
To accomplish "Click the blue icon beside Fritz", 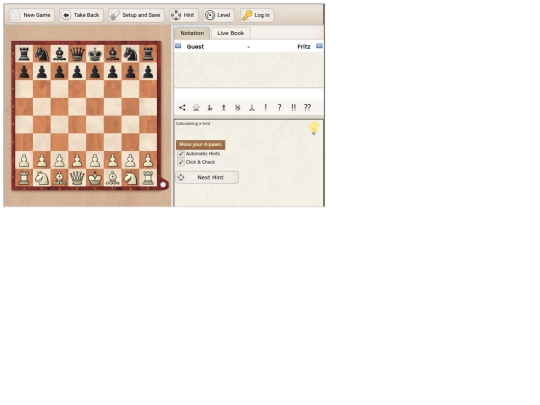I will [x=319, y=46].
